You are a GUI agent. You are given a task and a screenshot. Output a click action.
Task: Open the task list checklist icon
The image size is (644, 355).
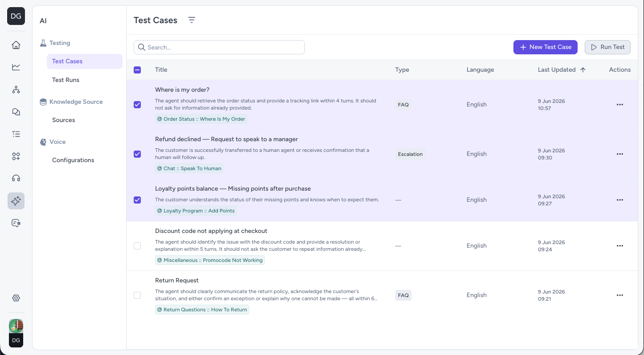pos(16,134)
